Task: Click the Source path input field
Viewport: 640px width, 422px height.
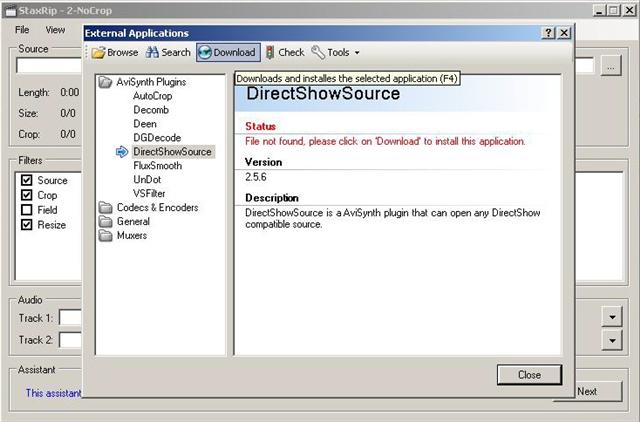Action: click(49, 66)
